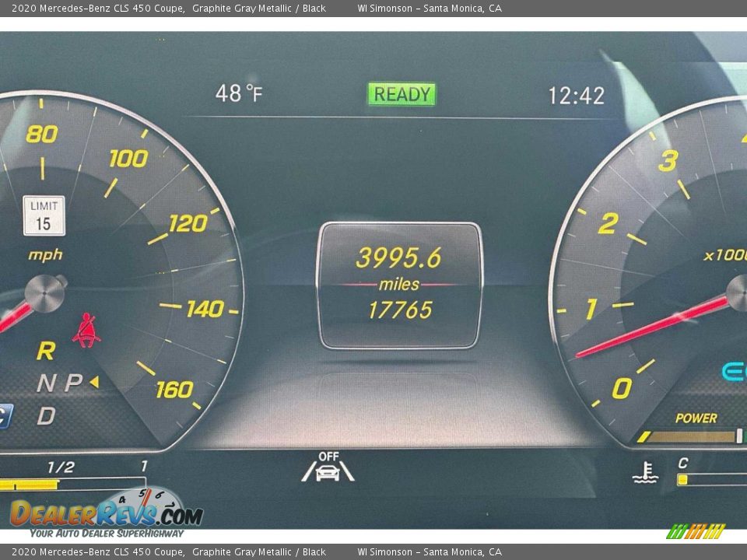Click the 17765 odometer reading
747x560 pixels.
[x=400, y=310]
